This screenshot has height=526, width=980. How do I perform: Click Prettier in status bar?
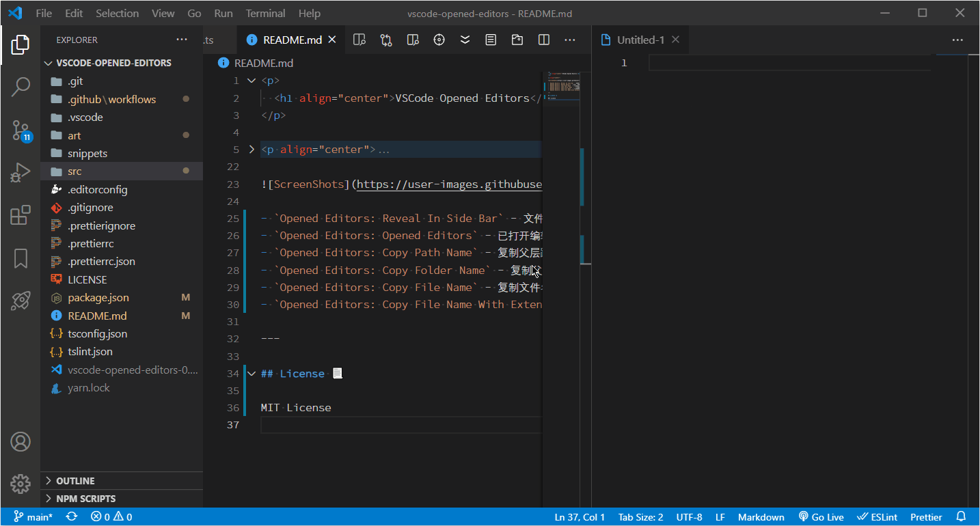click(x=926, y=517)
